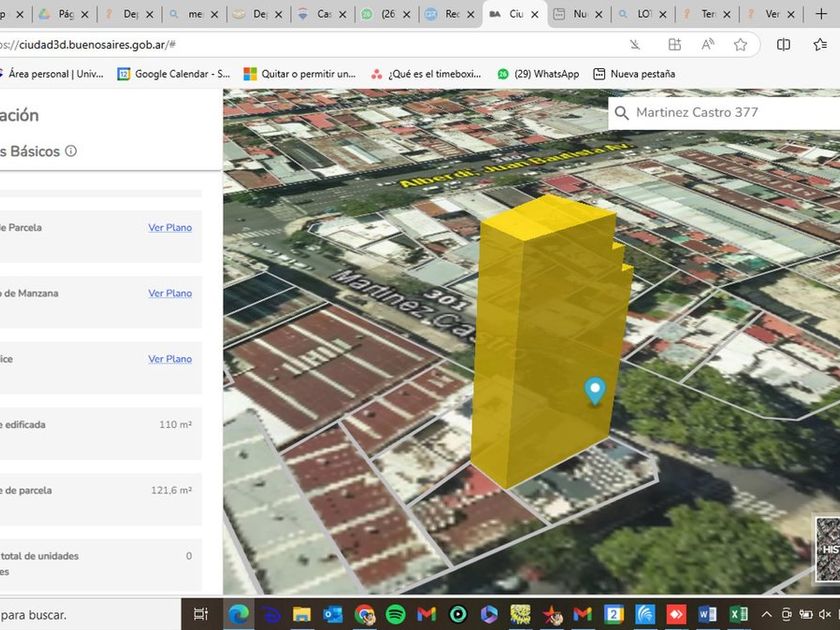Open Spotify from the taskbar

pos(395,614)
